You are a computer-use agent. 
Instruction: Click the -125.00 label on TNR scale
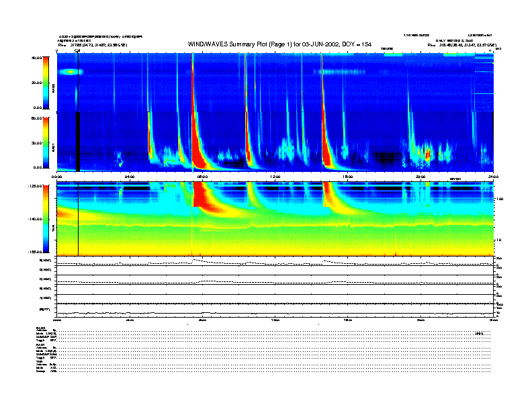[36, 186]
